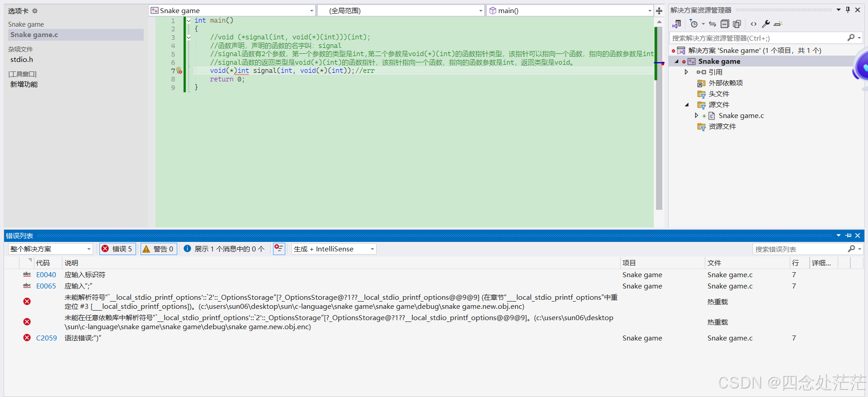Click the sync with active document arrows
The width and height of the screenshot is (868, 397).
(x=712, y=24)
